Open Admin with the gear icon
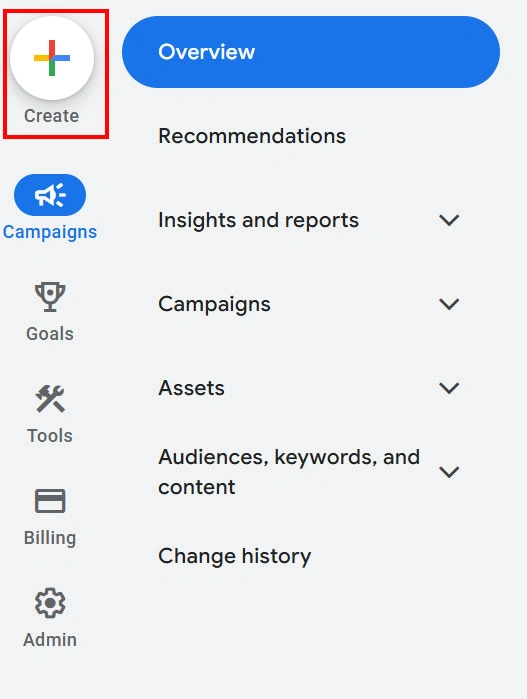Image resolution: width=527 pixels, height=699 pixels. [x=50, y=603]
